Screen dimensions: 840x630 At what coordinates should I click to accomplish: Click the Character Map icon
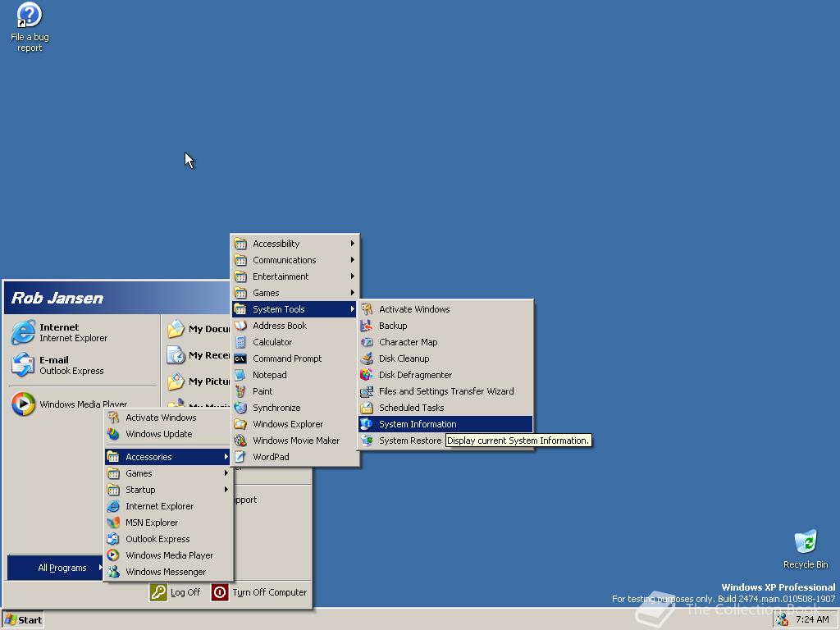[x=367, y=342]
